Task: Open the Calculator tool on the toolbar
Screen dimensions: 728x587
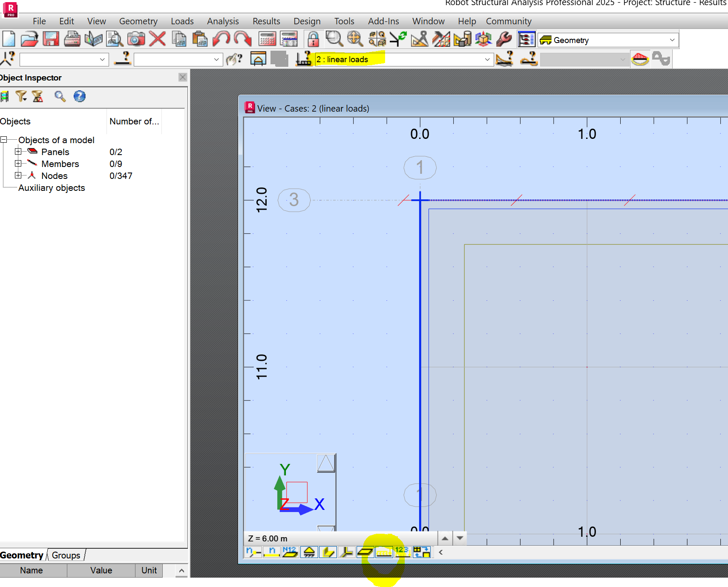Action: pos(268,39)
